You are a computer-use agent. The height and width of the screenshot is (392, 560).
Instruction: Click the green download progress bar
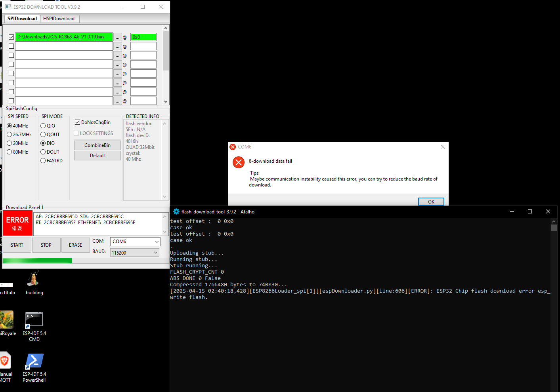coord(38,261)
